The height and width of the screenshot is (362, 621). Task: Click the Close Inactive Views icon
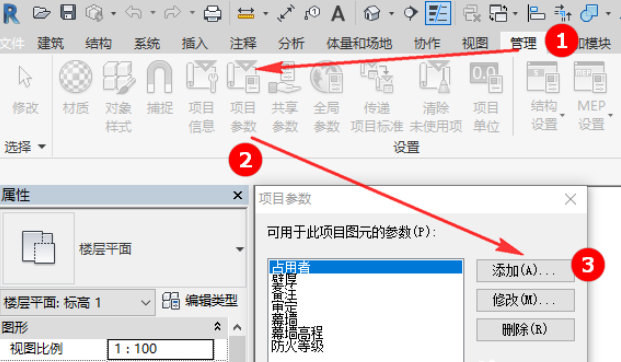point(472,13)
